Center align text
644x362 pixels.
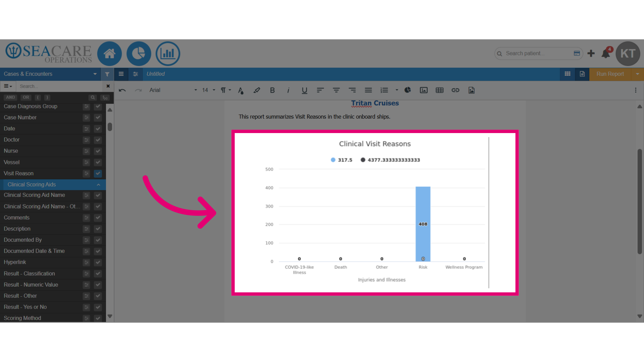pos(336,90)
